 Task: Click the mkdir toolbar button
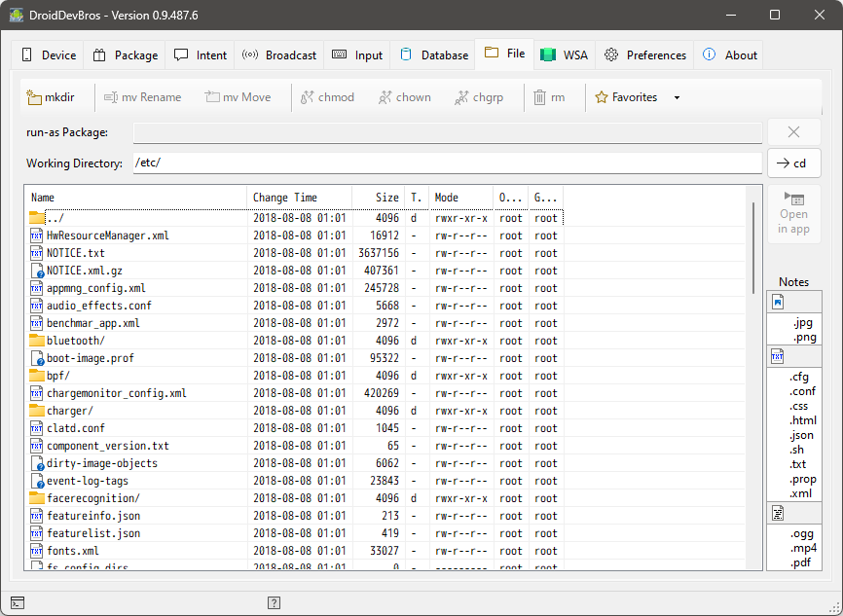51,97
